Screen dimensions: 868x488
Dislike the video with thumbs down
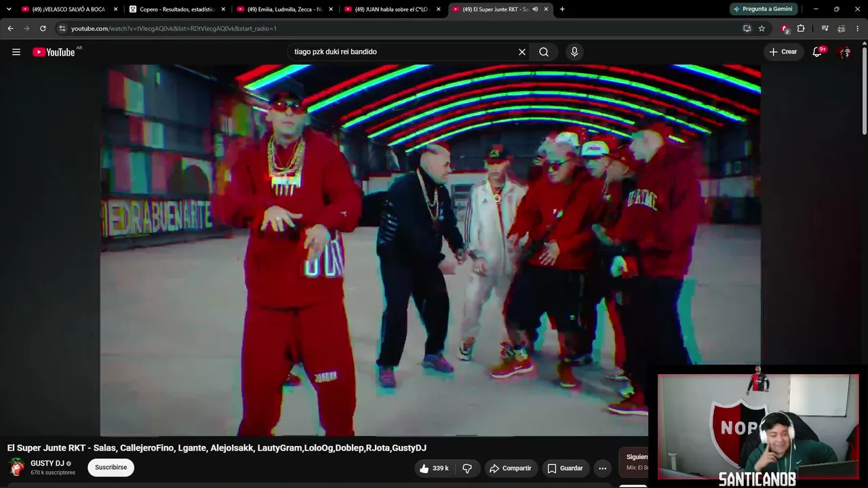467,468
